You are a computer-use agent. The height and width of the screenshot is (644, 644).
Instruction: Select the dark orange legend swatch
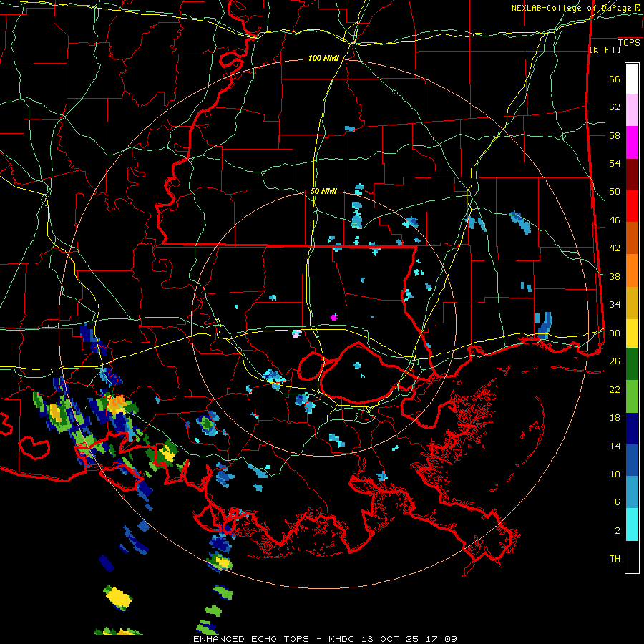click(632, 238)
